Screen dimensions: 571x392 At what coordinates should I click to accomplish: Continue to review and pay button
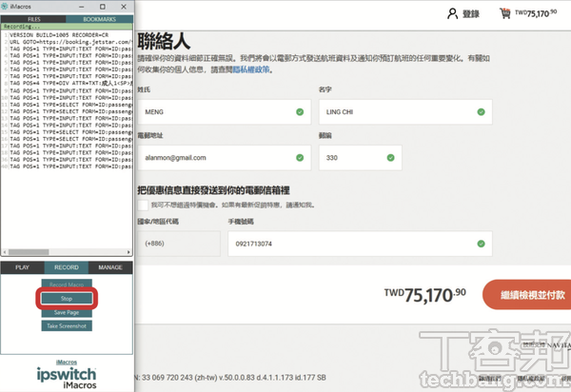tap(527, 294)
